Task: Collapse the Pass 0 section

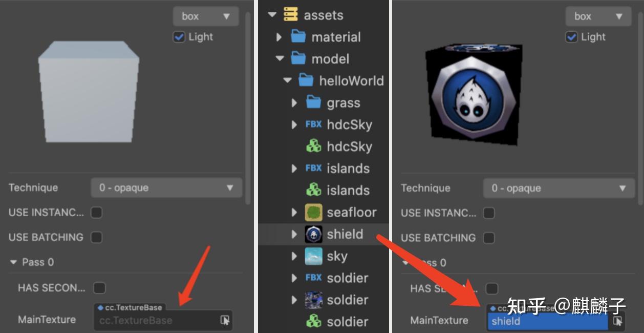Action: (13, 262)
